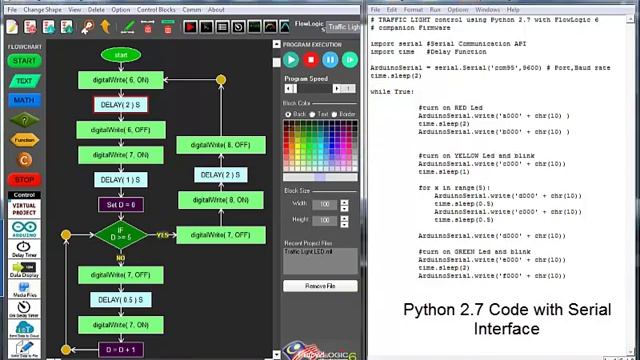
Task: Click the Height value field
Action: tap(325, 220)
